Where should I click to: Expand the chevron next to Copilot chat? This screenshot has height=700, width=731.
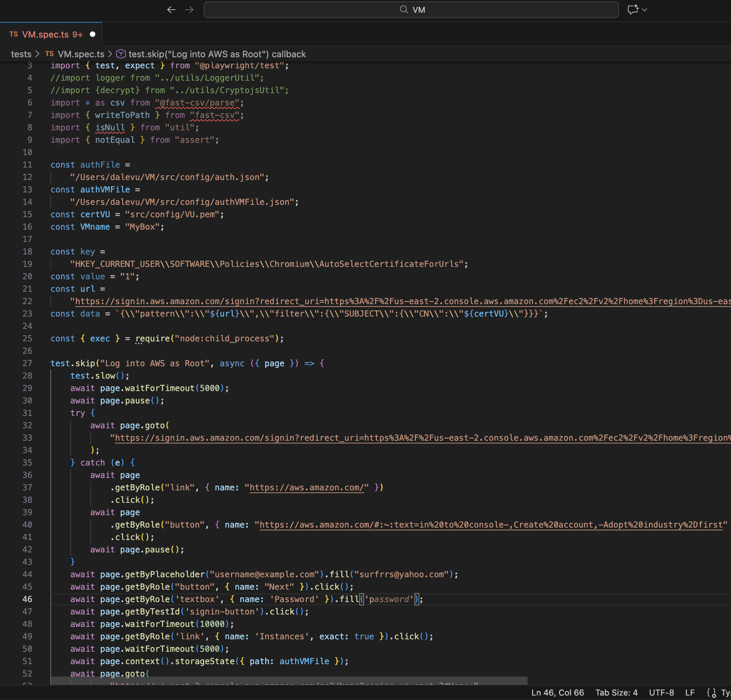tap(645, 10)
